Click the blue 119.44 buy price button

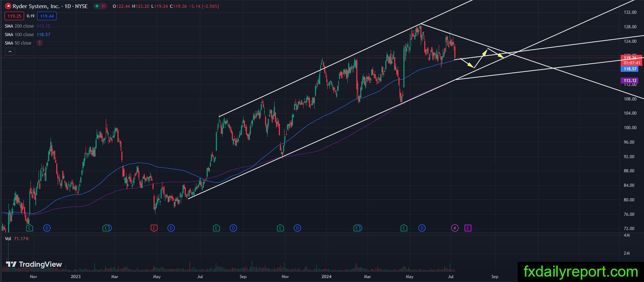[x=47, y=16]
